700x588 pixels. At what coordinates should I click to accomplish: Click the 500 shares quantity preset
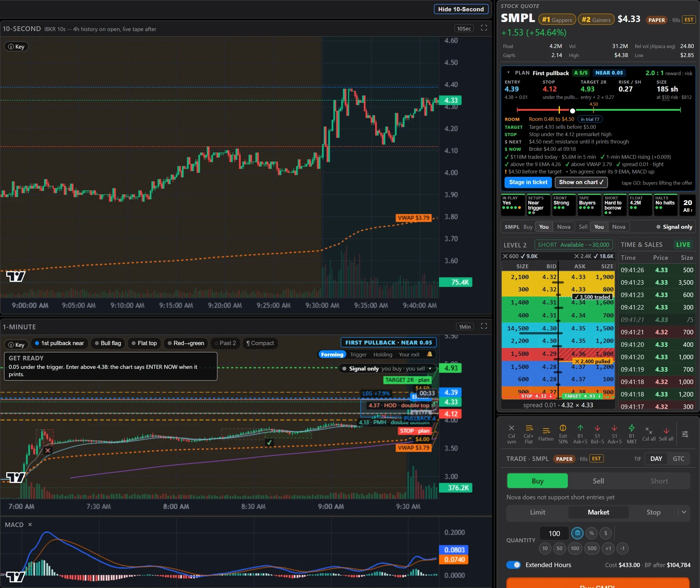(x=592, y=548)
